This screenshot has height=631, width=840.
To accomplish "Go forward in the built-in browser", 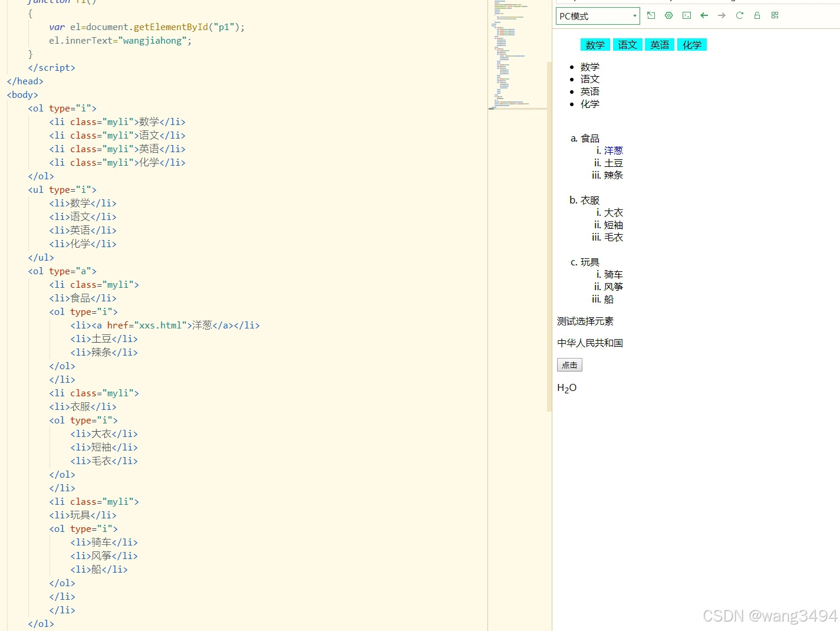I will tap(722, 15).
